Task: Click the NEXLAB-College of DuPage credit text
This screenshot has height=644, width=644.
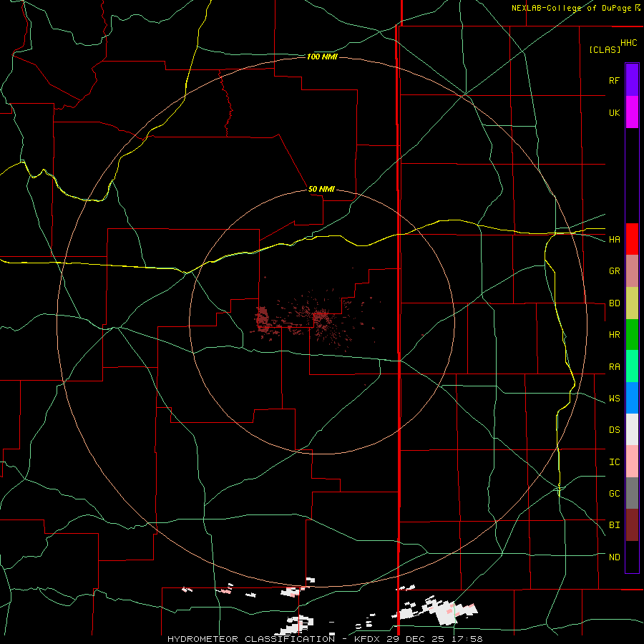Action: pos(571,8)
